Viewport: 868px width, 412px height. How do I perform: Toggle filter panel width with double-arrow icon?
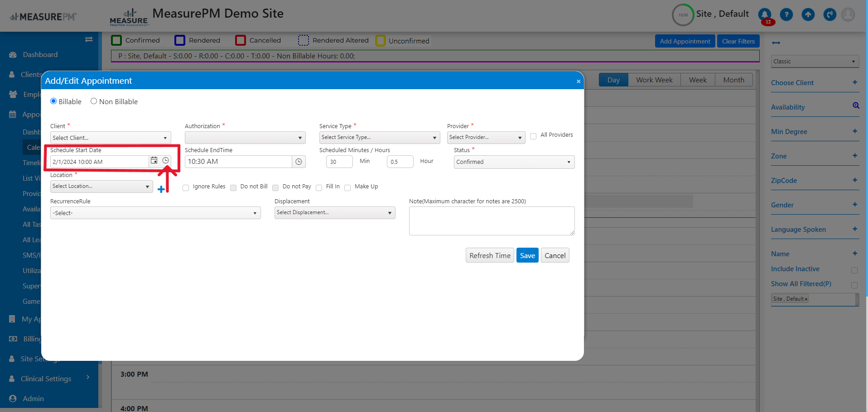(x=776, y=43)
